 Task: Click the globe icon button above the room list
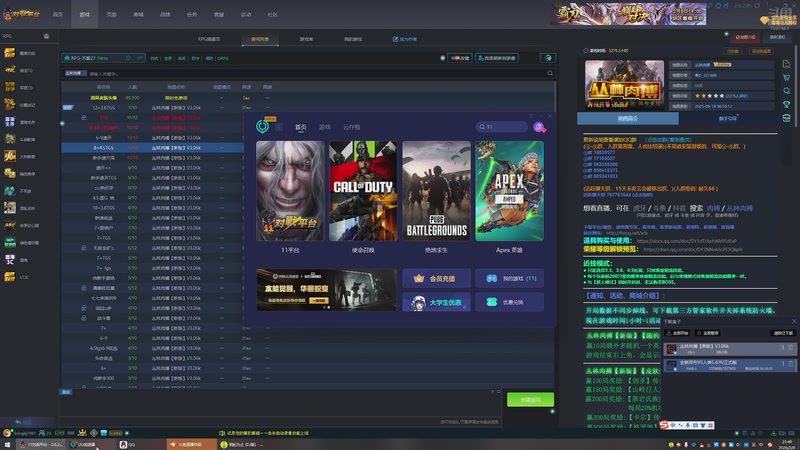tap(548, 58)
